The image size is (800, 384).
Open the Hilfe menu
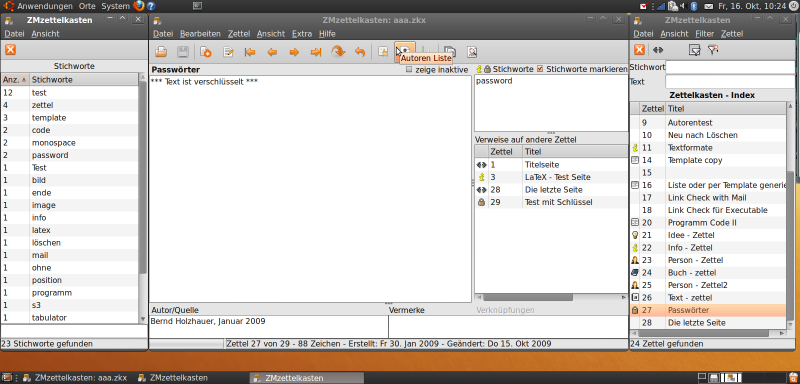327,34
